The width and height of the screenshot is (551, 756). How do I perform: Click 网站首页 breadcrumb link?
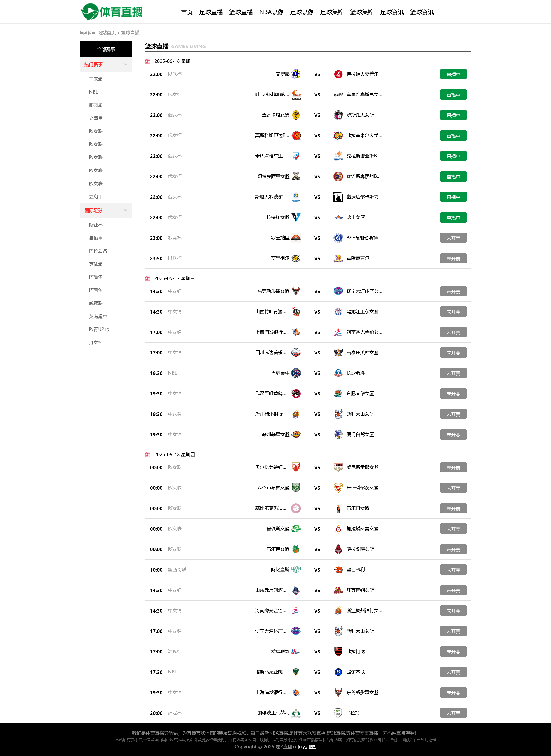coord(107,33)
